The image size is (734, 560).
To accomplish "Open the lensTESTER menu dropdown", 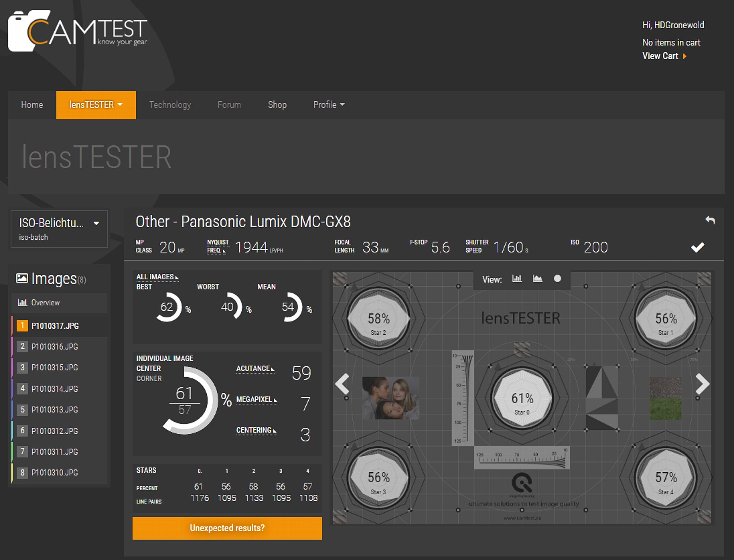I will point(96,105).
